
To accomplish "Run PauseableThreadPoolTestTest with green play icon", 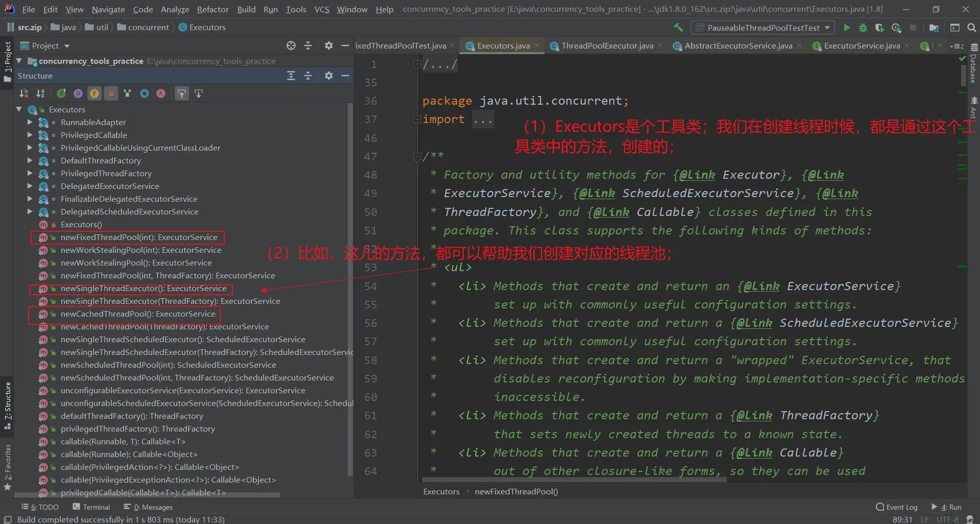I will point(847,28).
